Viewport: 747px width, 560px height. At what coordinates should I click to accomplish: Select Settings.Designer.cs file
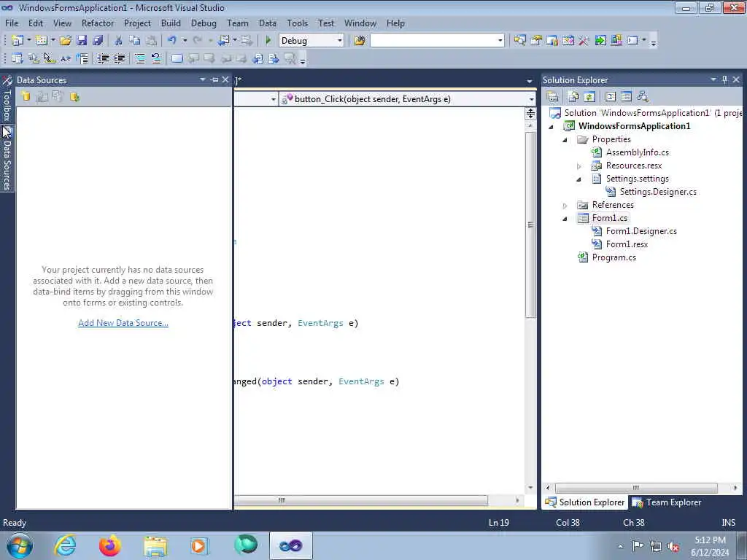(x=658, y=192)
